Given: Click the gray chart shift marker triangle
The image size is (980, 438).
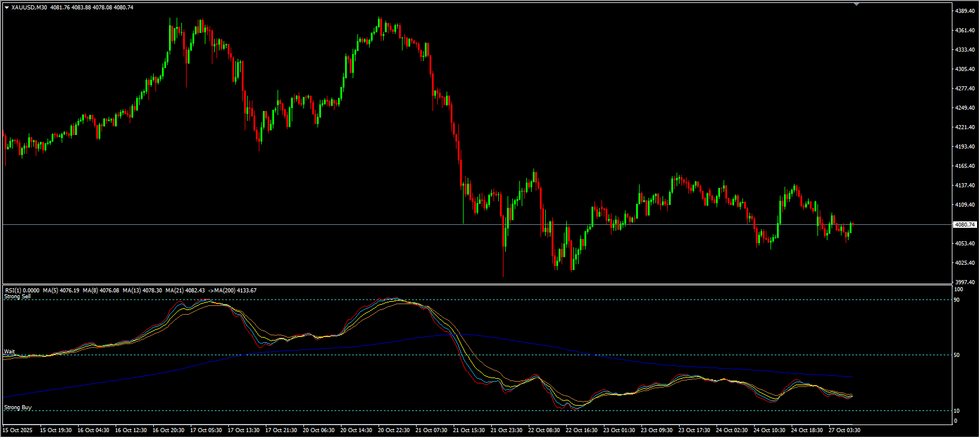Looking at the screenshot, I should (x=856, y=4).
